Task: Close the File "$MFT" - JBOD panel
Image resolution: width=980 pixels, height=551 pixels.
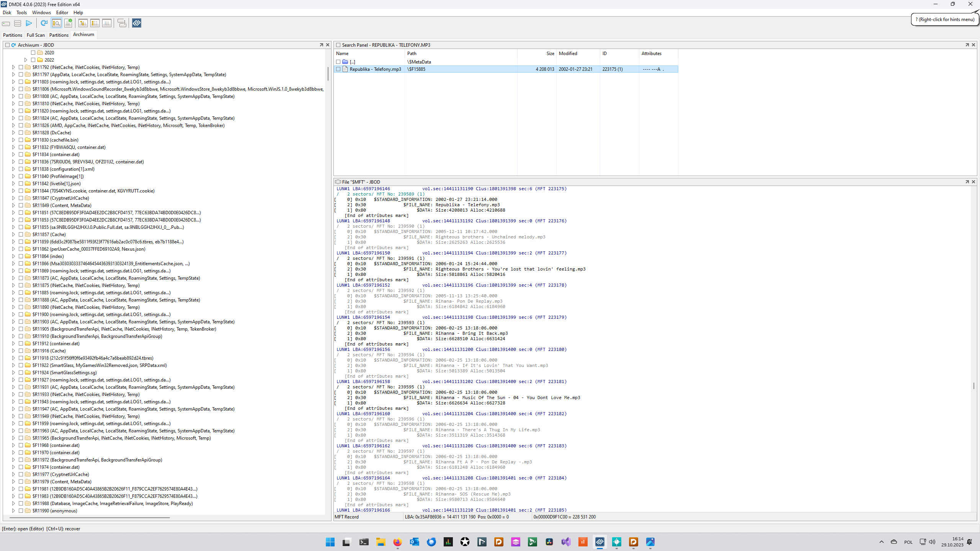Action: pyautogui.click(x=973, y=182)
